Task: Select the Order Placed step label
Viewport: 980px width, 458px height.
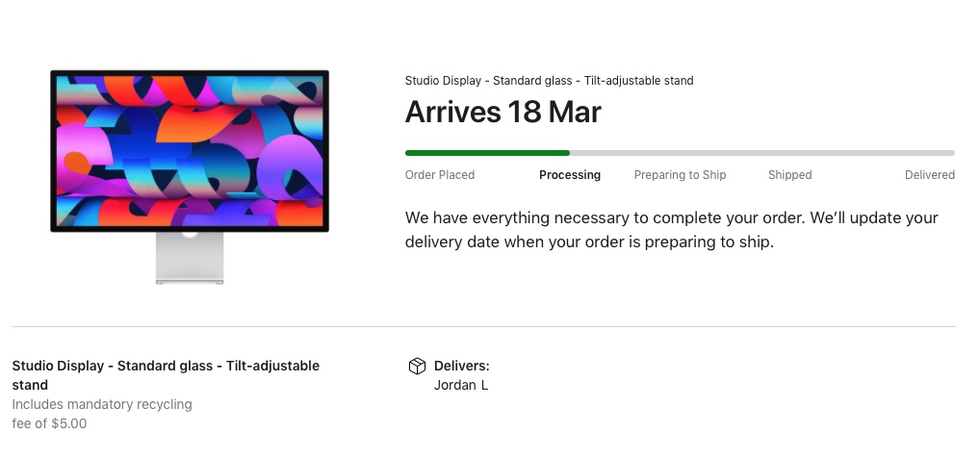Action: click(x=440, y=175)
